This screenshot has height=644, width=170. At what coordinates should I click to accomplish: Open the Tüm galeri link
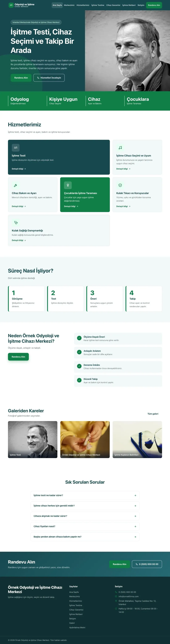pos(153,414)
